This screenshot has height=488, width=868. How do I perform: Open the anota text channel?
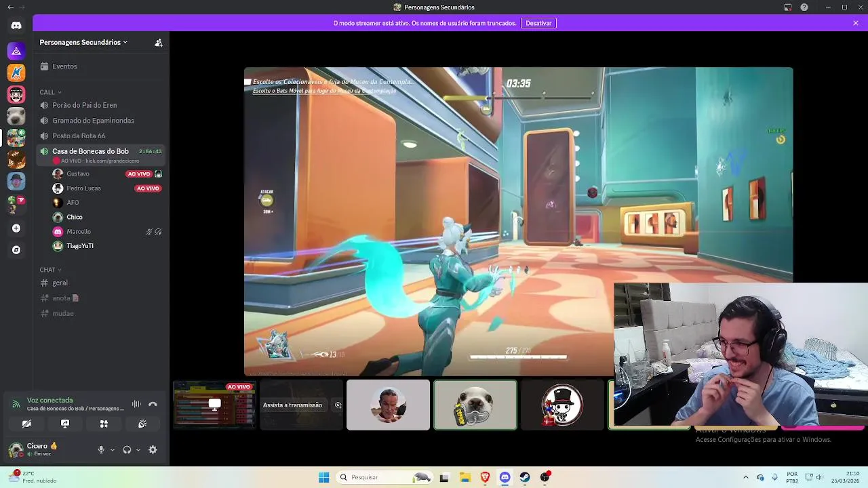pyautogui.click(x=102, y=298)
